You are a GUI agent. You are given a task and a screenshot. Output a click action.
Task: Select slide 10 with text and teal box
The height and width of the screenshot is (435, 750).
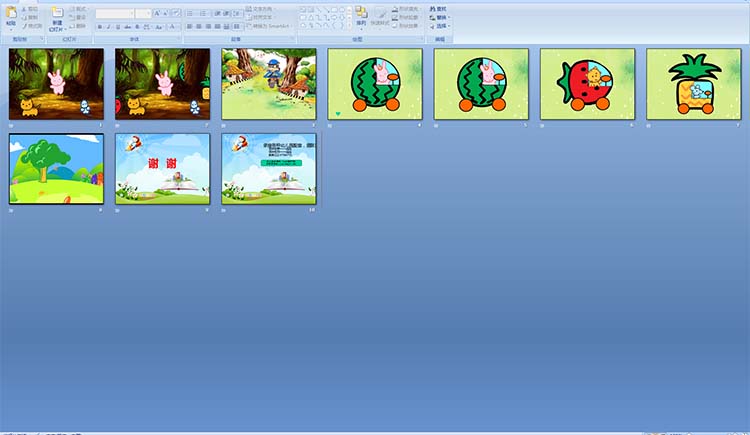(x=269, y=169)
